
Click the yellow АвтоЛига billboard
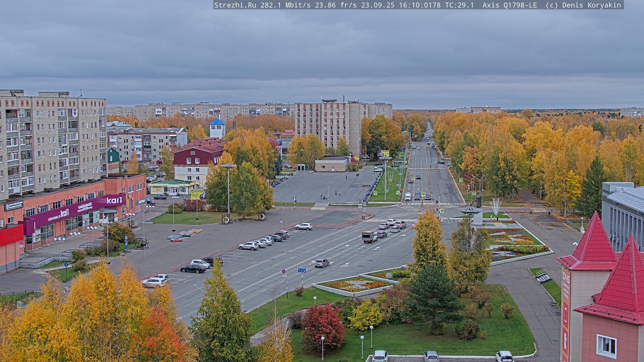197,194
